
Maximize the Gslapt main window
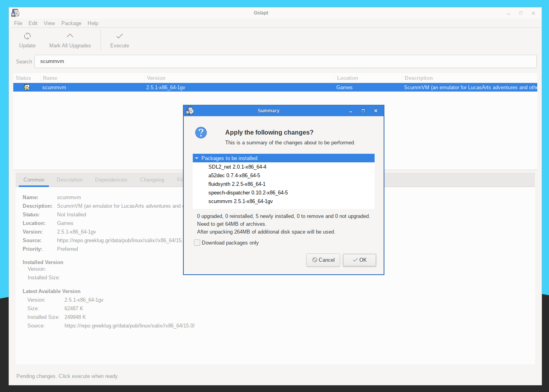click(521, 13)
